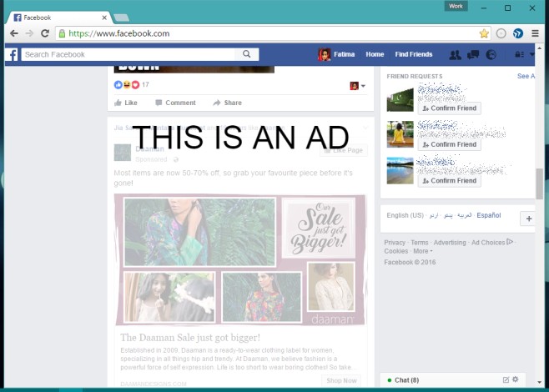
Task: Click third friend request beach thumbnail
Action: (400, 171)
